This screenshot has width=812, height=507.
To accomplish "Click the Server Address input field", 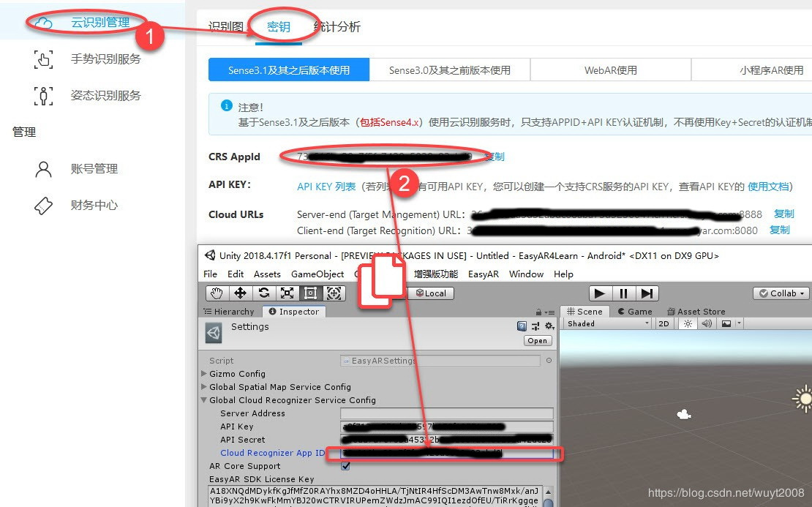I will (446, 413).
